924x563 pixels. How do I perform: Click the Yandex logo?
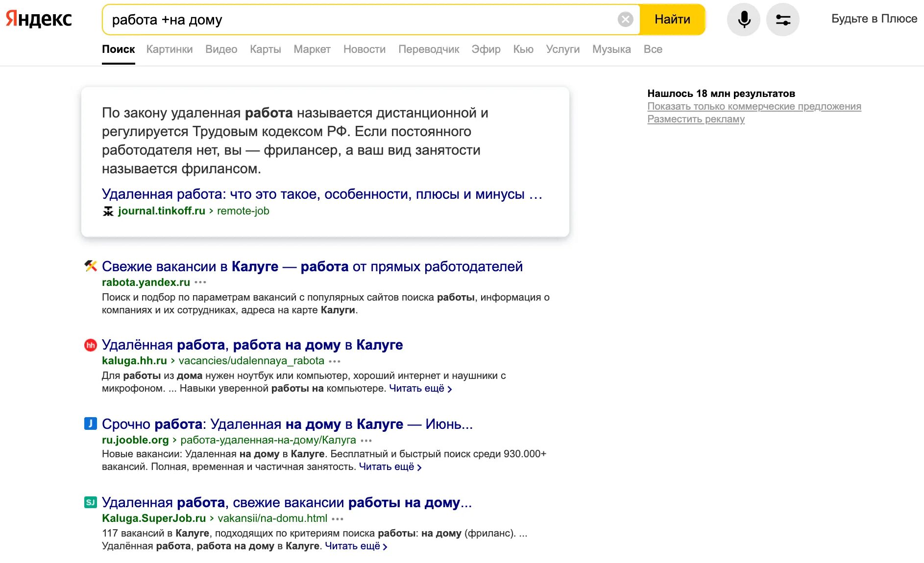(39, 19)
